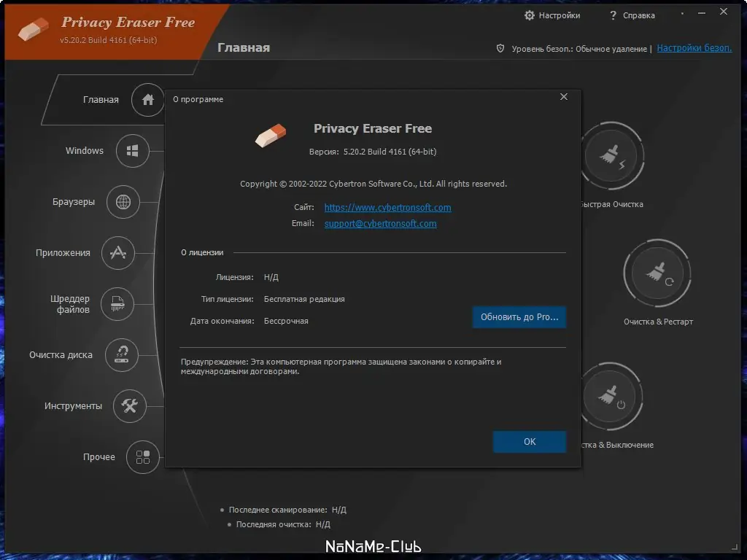The height and width of the screenshot is (560, 747).
Task: Click the Disk Cleanup drive icon
Action: [122, 355]
